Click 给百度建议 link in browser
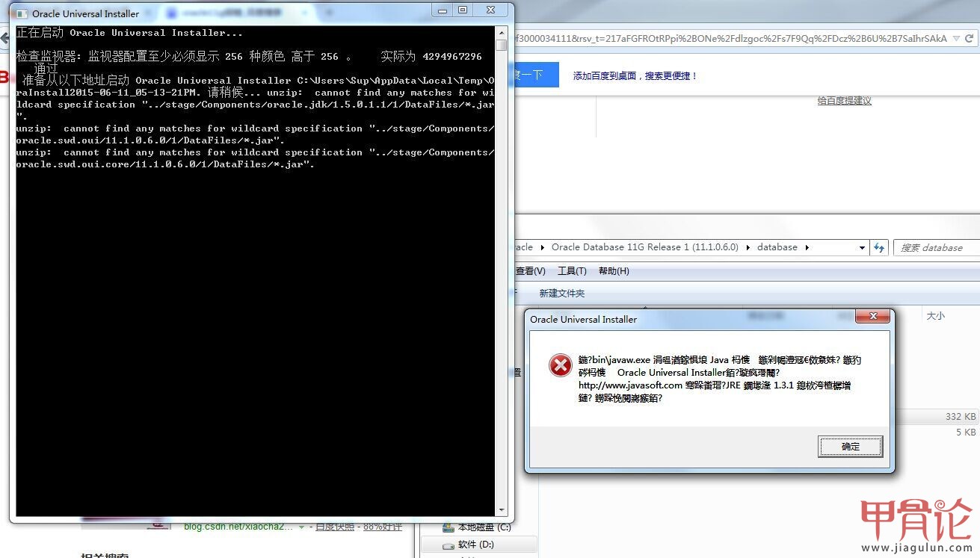The image size is (980, 558). (x=845, y=101)
